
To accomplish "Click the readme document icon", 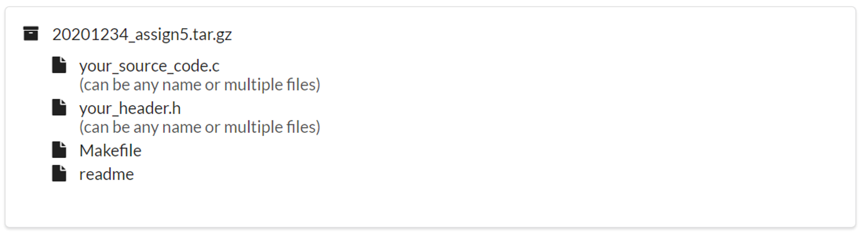I will point(59,173).
